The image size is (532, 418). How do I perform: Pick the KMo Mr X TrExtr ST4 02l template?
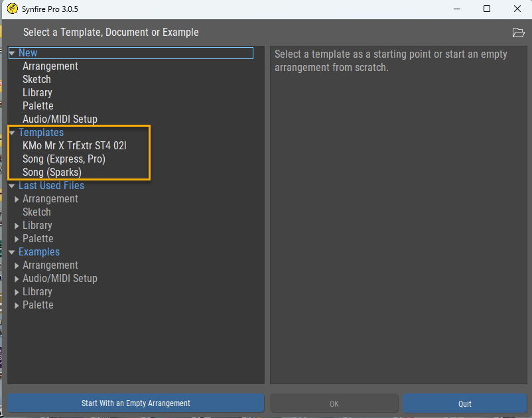[x=74, y=146]
